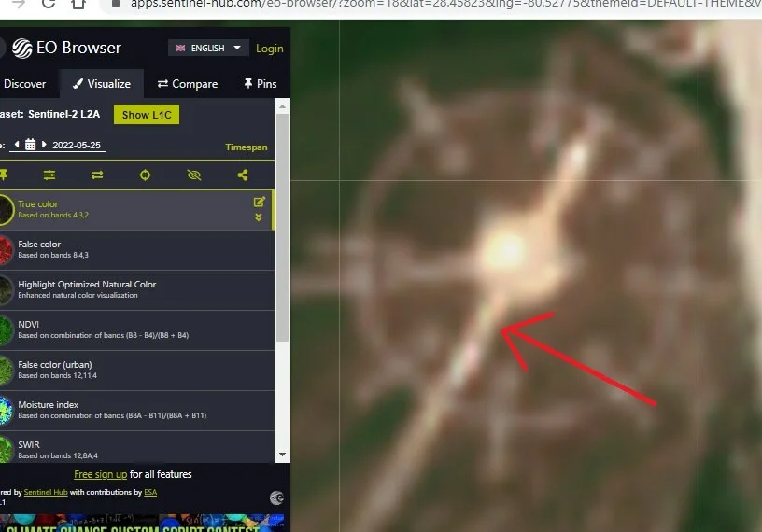This screenshot has width=762, height=532.
Task: Open the ESA link
Action: click(150, 492)
